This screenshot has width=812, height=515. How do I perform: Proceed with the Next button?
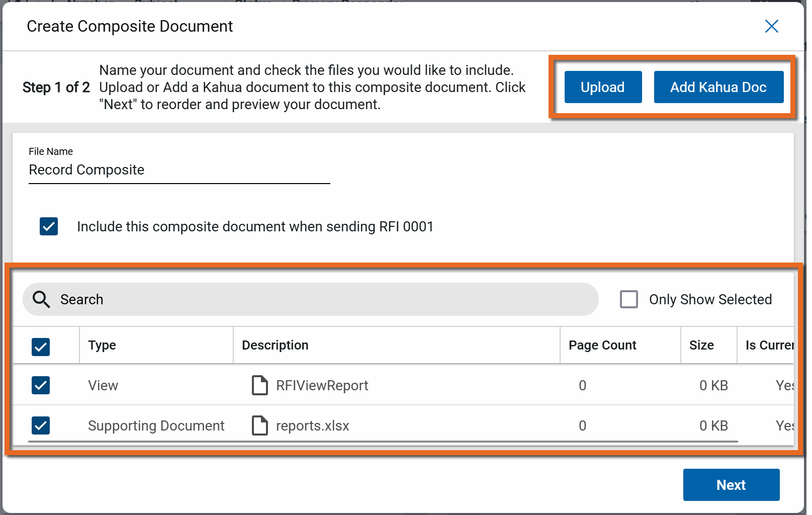731,485
